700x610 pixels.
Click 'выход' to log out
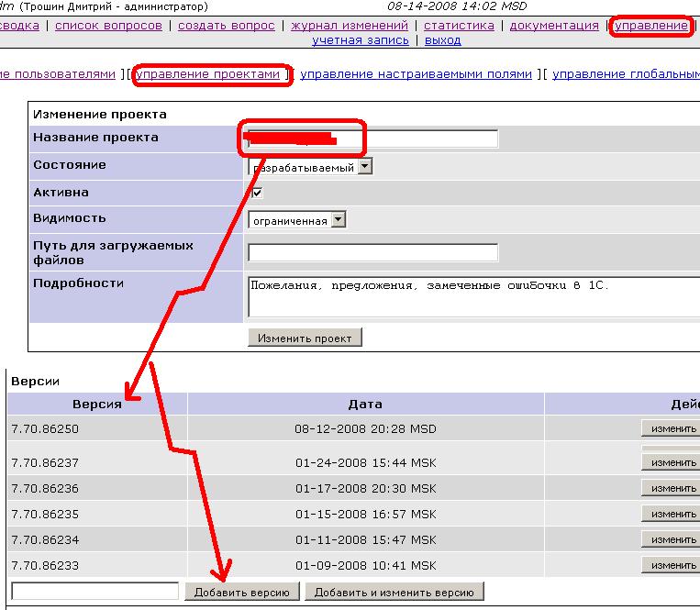coord(443,40)
